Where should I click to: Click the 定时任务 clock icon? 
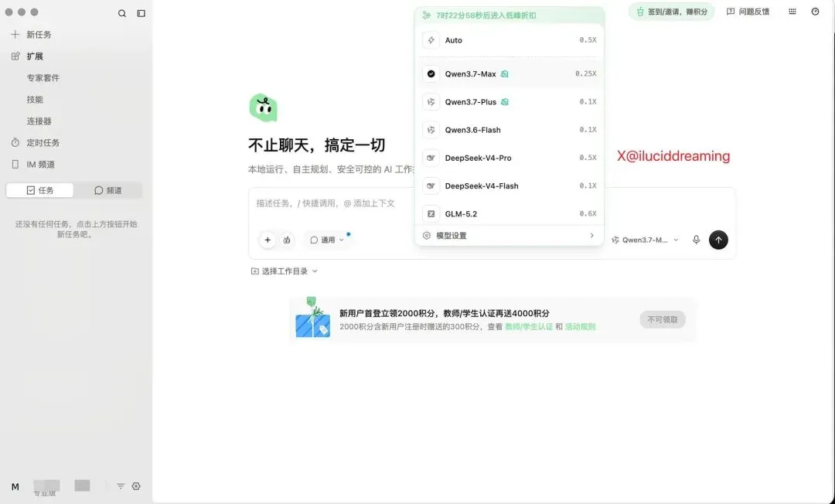point(15,143)
